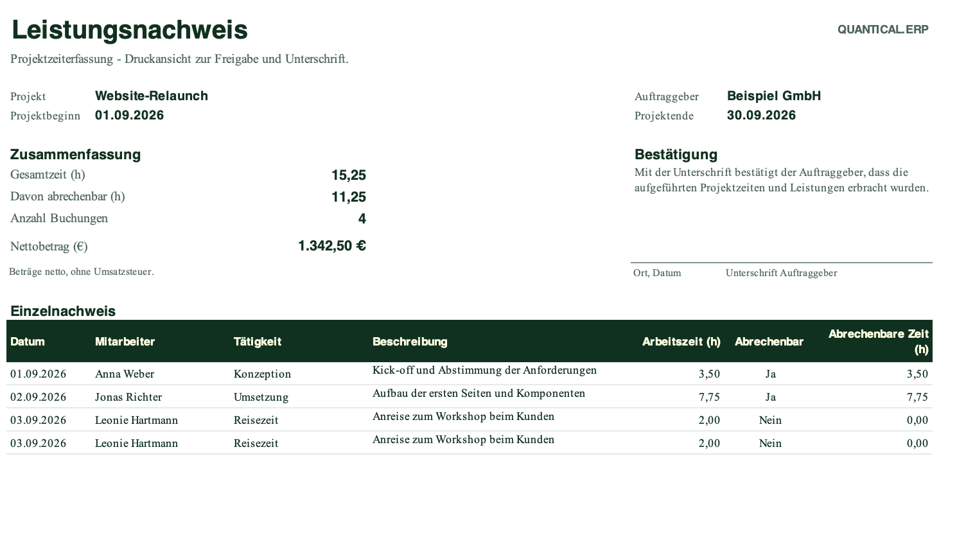Click the "Tätigkeit" column header
966x560 pixels.
pyautogui.click(x=258, y=342)
